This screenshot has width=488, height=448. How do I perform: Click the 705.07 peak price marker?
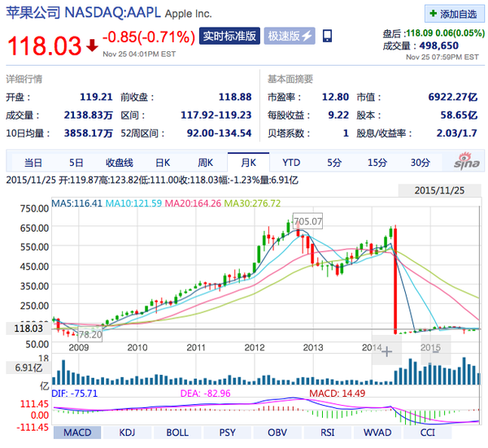pos(307,221)
